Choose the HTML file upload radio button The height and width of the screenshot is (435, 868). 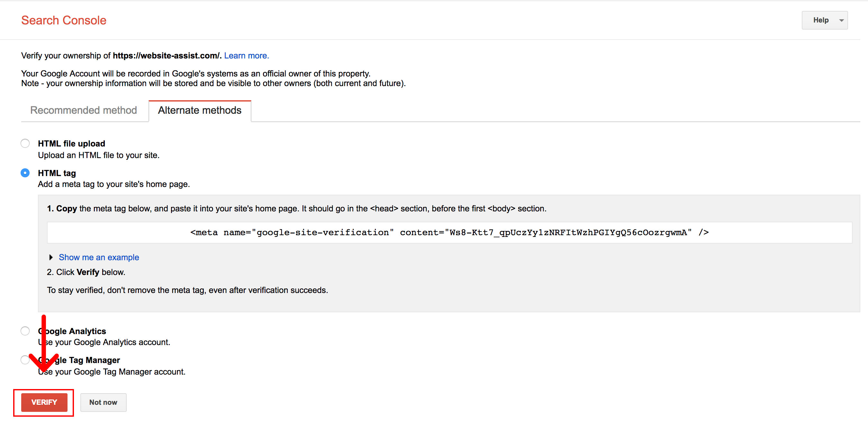pyautogui.click(x=25, y=143)
